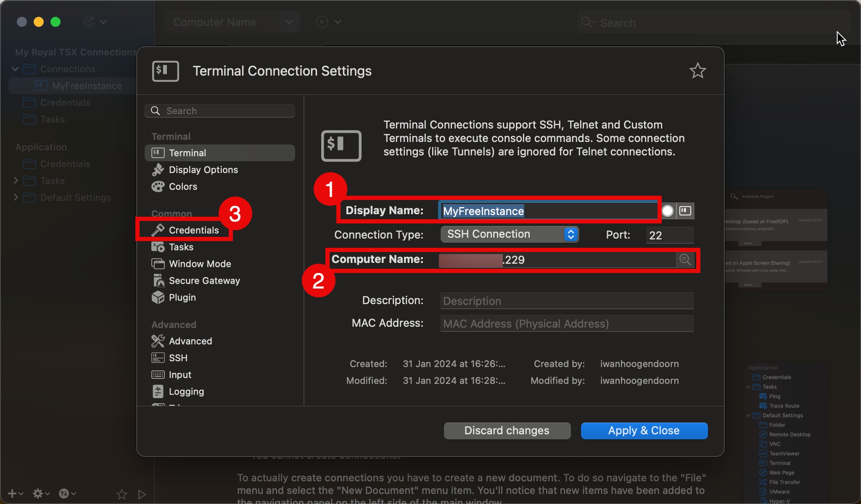Screen dimensions: 861x504
Task: Click the Description input field
Action: click(x=566, y=301)
